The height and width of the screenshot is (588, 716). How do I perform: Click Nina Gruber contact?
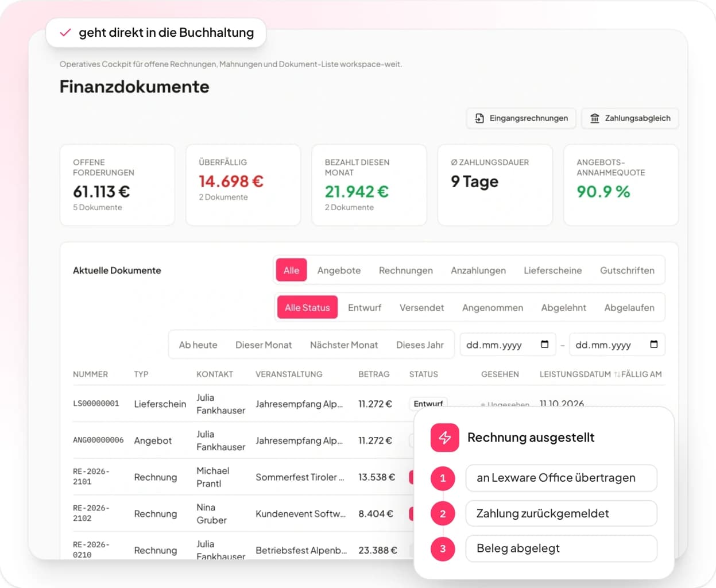click(211, 514)
